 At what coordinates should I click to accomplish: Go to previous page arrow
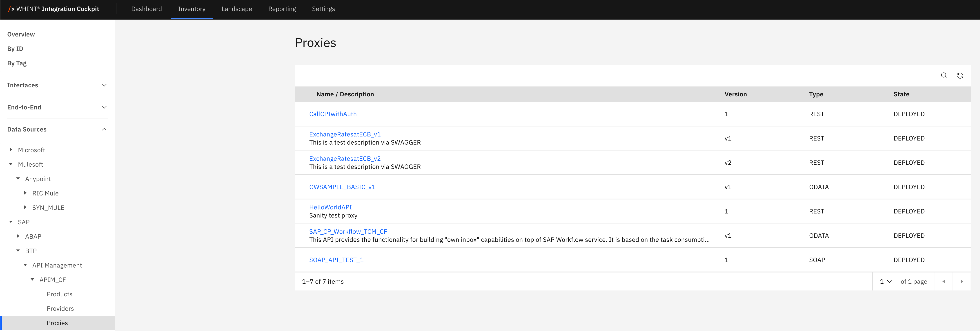coord(944,281)
